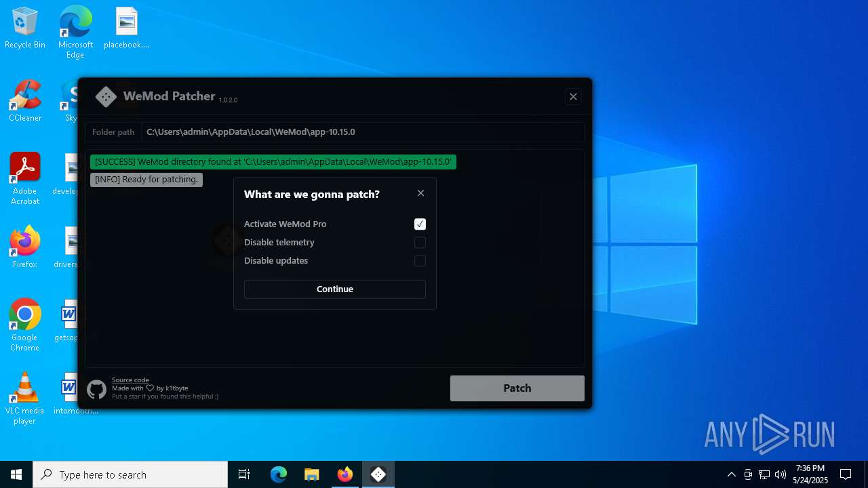Viewport: 868px width, 488px height.
Task: Open VLC media player desktop shortcut
Action: coord(25,399)
